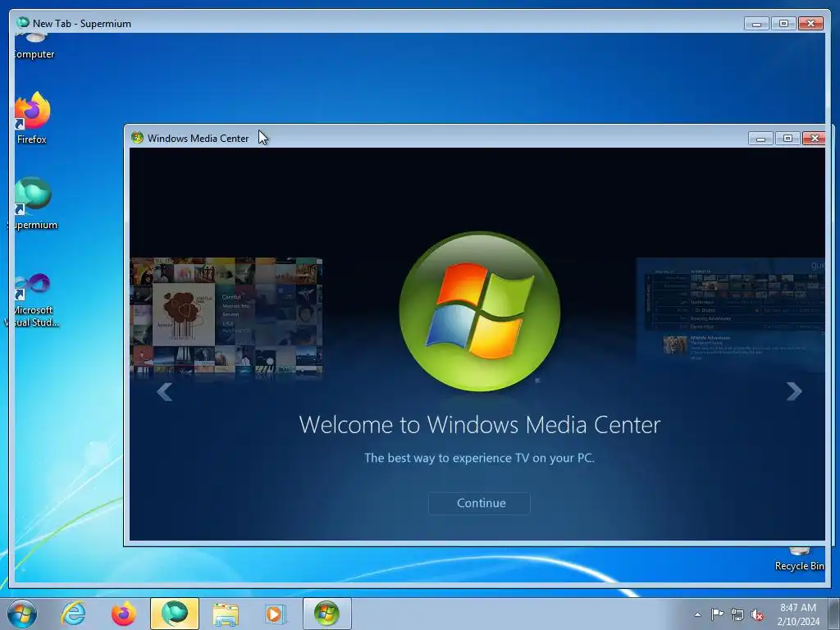Maximize the Windows Media Center window
840x630 pixels.
point(787,138)
